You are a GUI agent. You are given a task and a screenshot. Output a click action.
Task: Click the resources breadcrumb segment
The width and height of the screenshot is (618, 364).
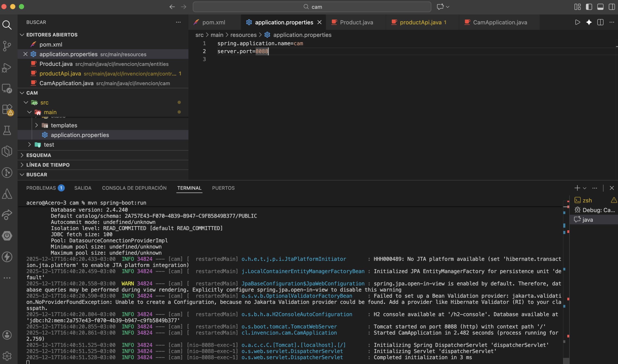pos(243,35)
